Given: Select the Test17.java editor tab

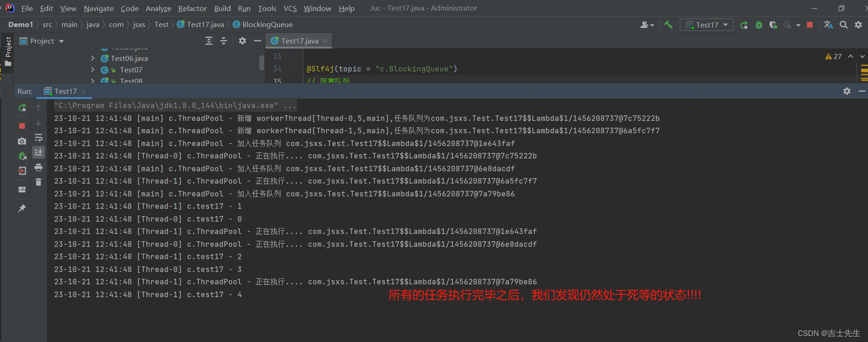Looking at the screenshot, I should tap(299, 41).
